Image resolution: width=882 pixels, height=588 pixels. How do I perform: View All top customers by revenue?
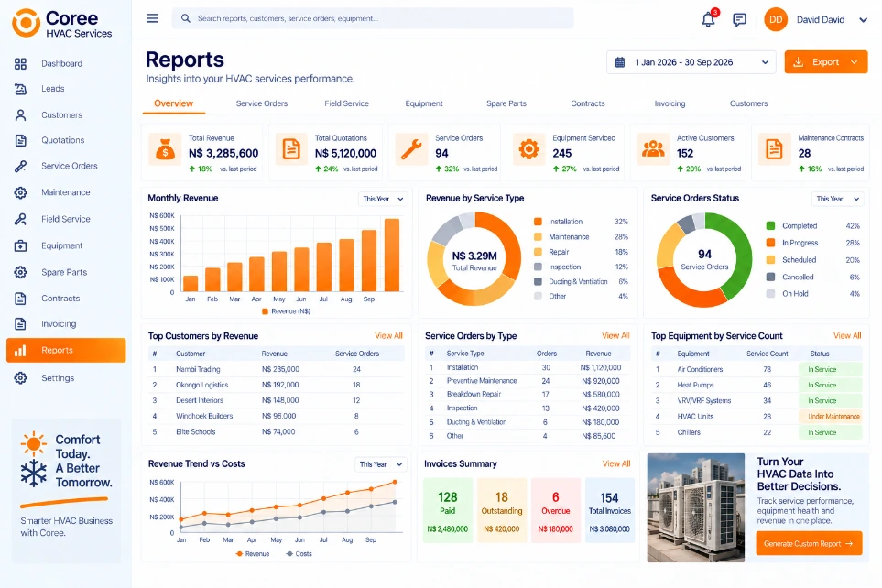click(388, 336)
